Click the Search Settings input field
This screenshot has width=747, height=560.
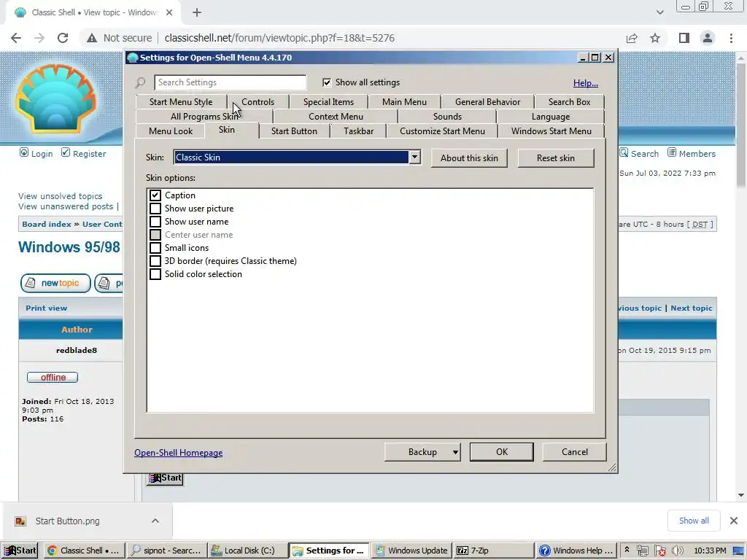tap(230, 82)
